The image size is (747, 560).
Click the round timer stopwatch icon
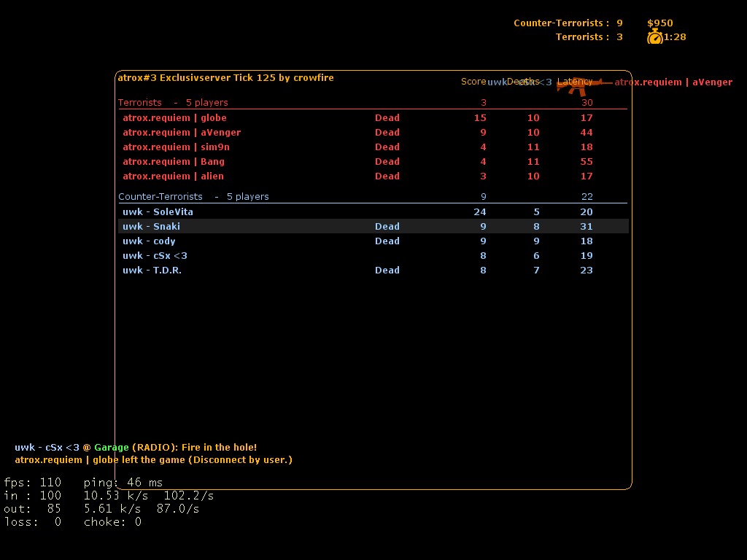coord(654,36)
